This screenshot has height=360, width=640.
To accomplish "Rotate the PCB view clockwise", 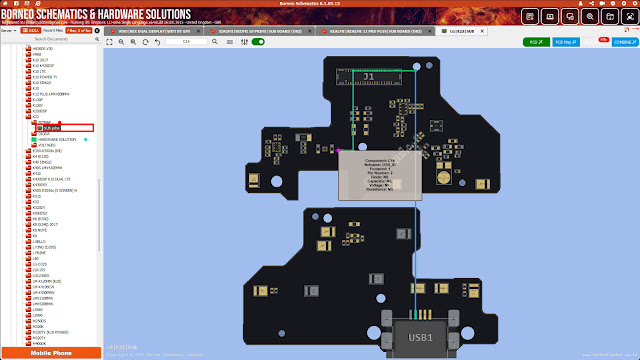I will click(145, 42).
